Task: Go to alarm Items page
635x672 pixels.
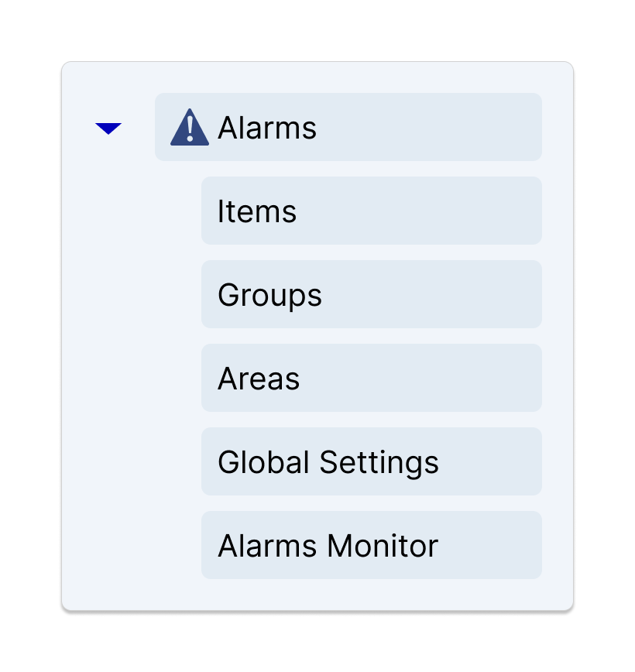Action: (372, 211)
